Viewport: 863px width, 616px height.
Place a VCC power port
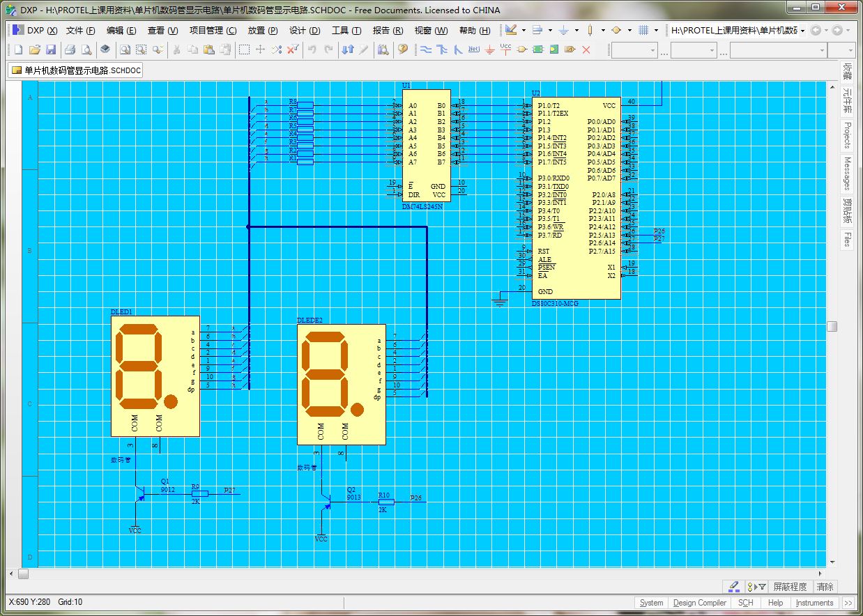pyautogui.click(x=506, y=49)
